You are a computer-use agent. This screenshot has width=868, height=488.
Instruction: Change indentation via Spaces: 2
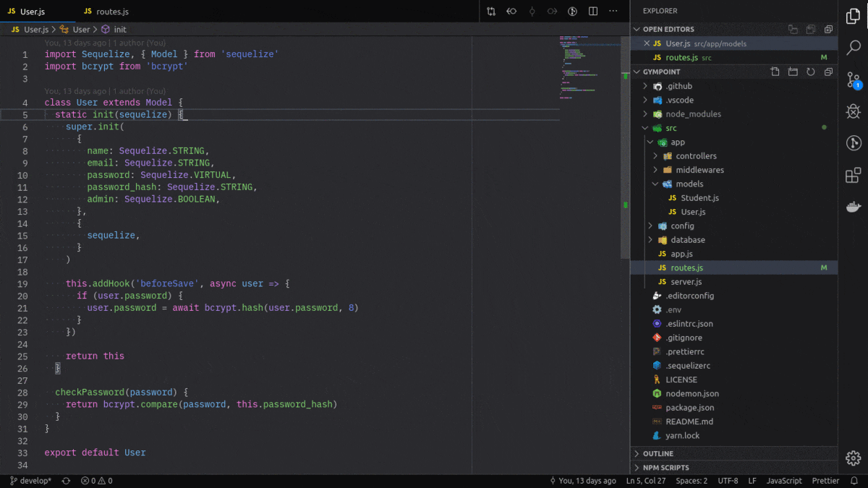[692, 481]
